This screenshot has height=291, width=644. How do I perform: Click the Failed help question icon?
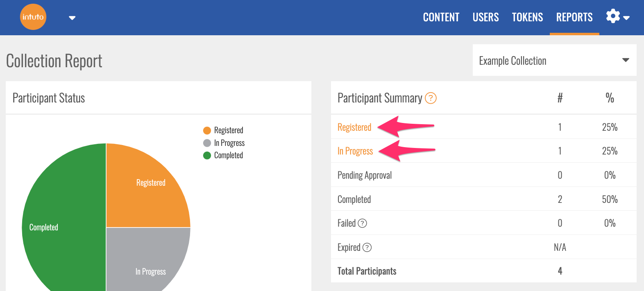362,223
